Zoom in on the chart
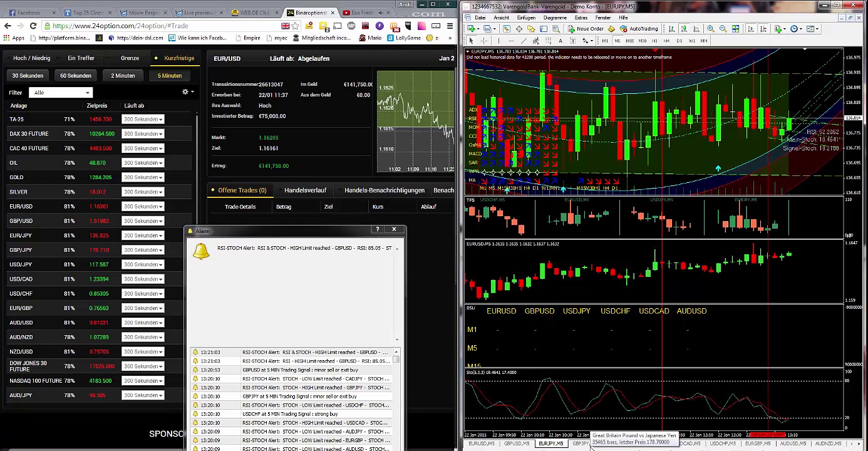 tap(711, 29)
